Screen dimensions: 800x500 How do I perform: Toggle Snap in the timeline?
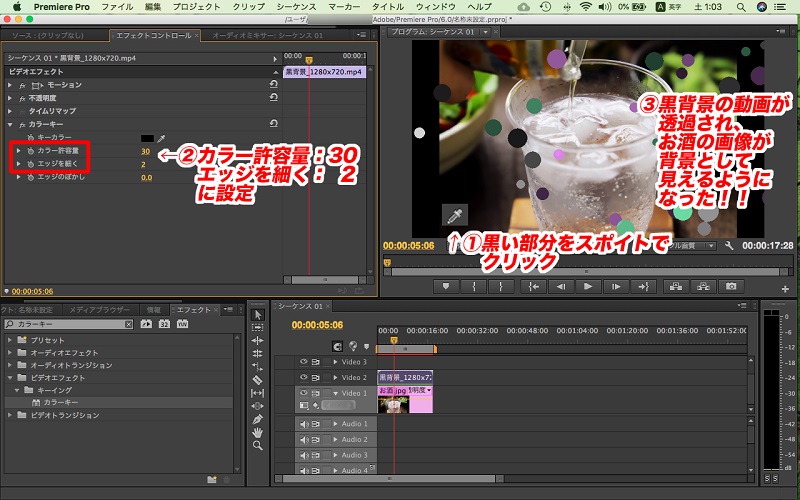[x=337, y=346]
